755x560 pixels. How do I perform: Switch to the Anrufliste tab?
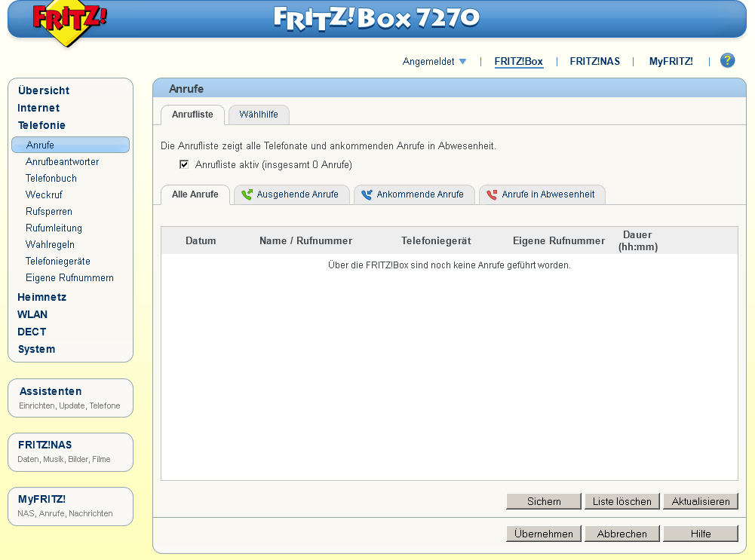[x=192, y=115]
